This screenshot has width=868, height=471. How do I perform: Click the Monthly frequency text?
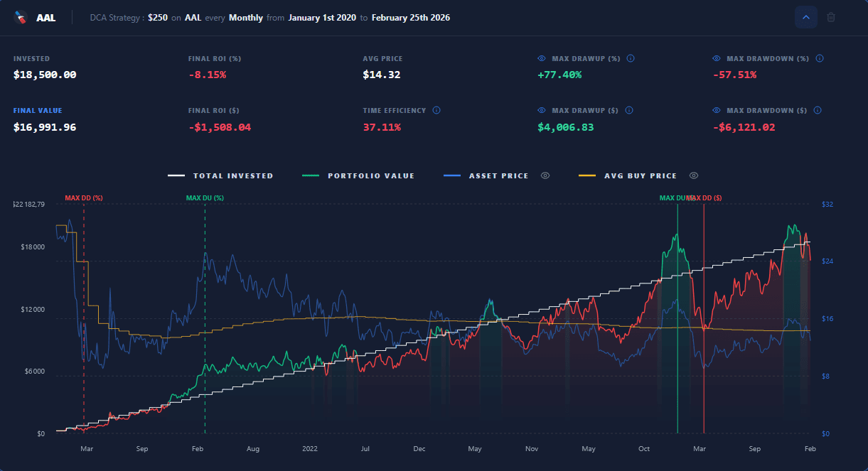tap(246, 18)
